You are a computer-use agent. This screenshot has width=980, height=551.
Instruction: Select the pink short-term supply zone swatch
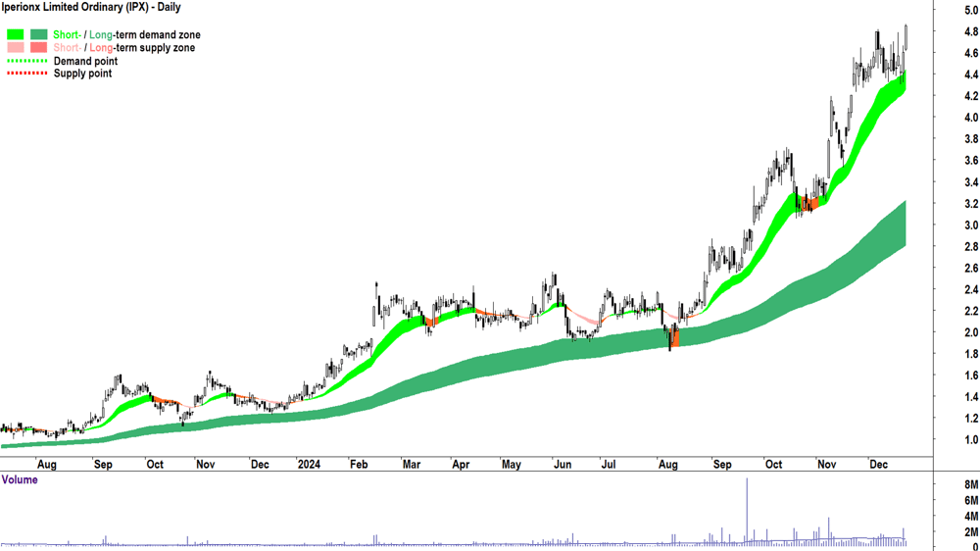tap(16, 47)
